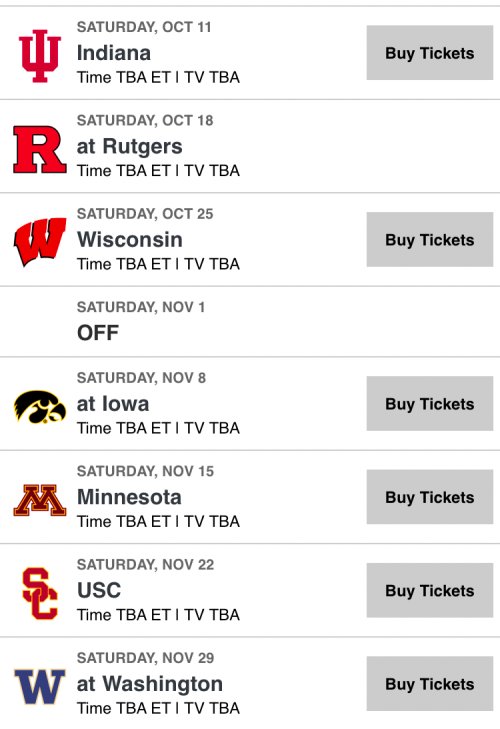This screenshot has width=500, height=729.
Task: Click the Wisconsin Badgers W logo
Action: pos(40,241)
